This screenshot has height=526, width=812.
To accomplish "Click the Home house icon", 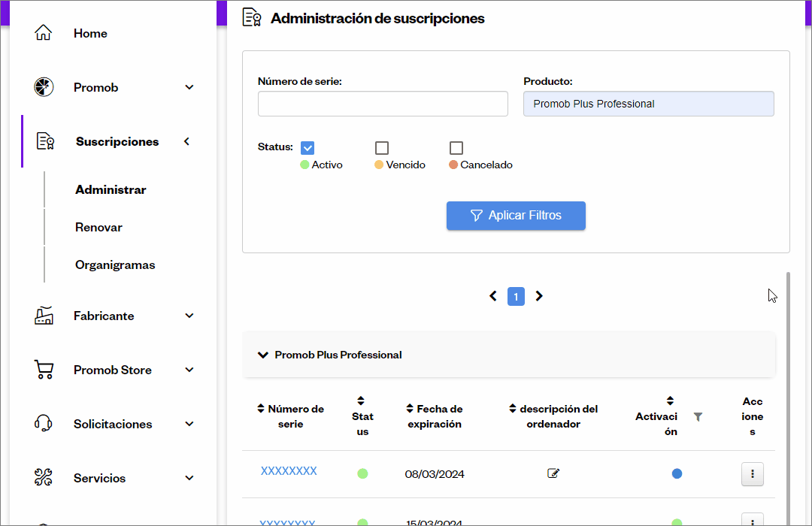I will 43,32.
